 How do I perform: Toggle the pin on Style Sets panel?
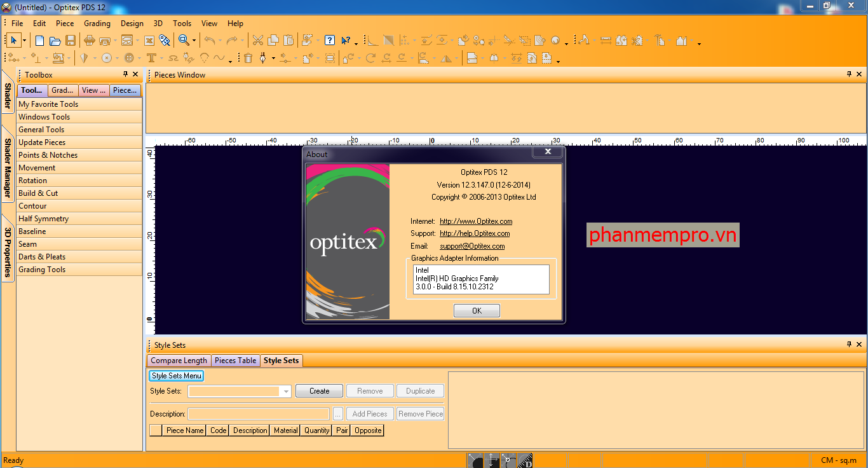[849, 345]
